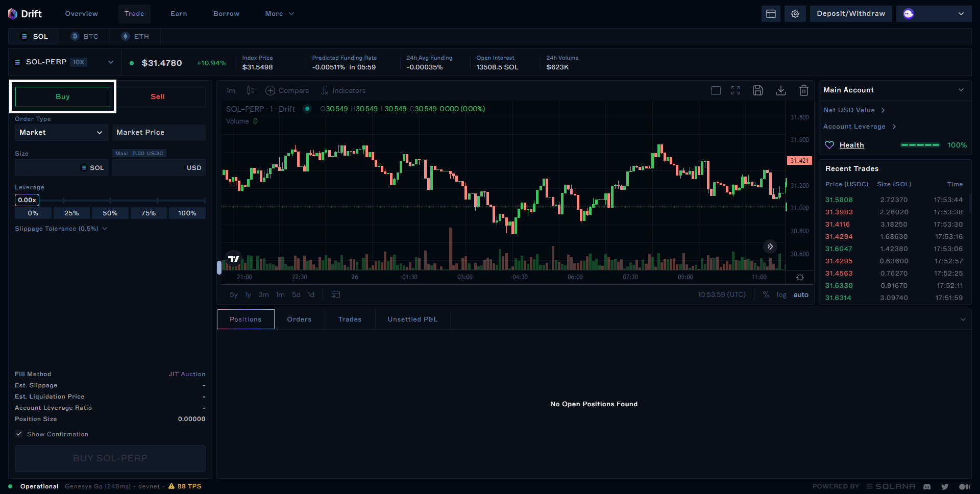Image resolution: width=980 pixels, height=494 pixels.
Task: Click the USD size input field
Action: pos(159,167)
